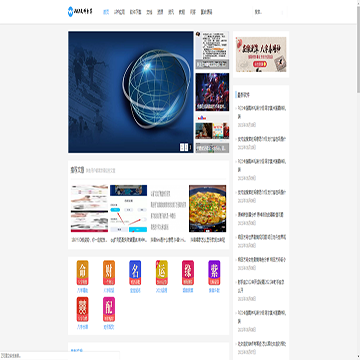Open the red 囍 marriage icon
The width and height of the screenshot is (360, 360).
click(x=82, y=309)
